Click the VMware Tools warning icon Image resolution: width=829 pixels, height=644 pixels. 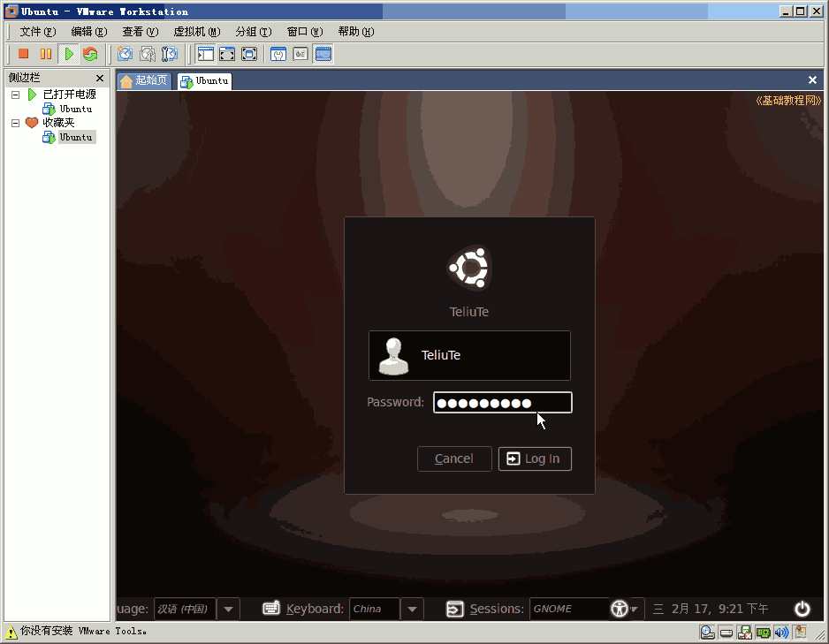[10, 632]
